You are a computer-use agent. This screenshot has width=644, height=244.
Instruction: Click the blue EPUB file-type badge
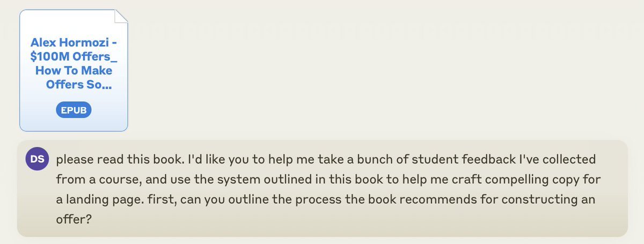click(x=74, y=110)
